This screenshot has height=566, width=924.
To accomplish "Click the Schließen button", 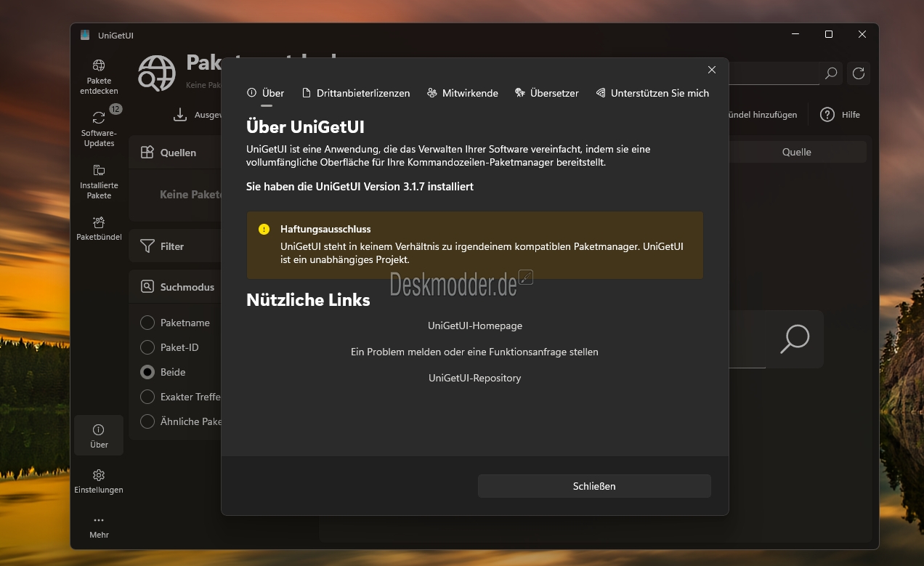I will click(x=594, y=486).
